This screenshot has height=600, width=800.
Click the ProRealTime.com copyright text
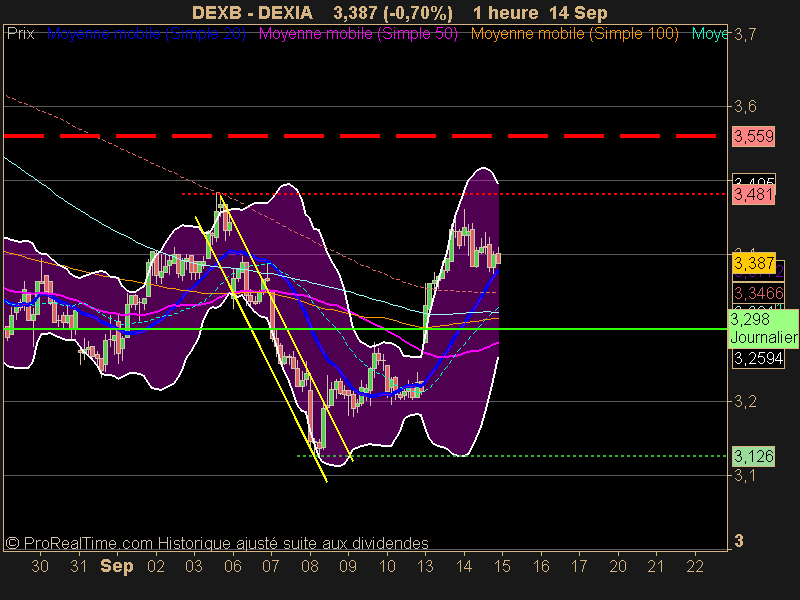[x=217, y=543]
